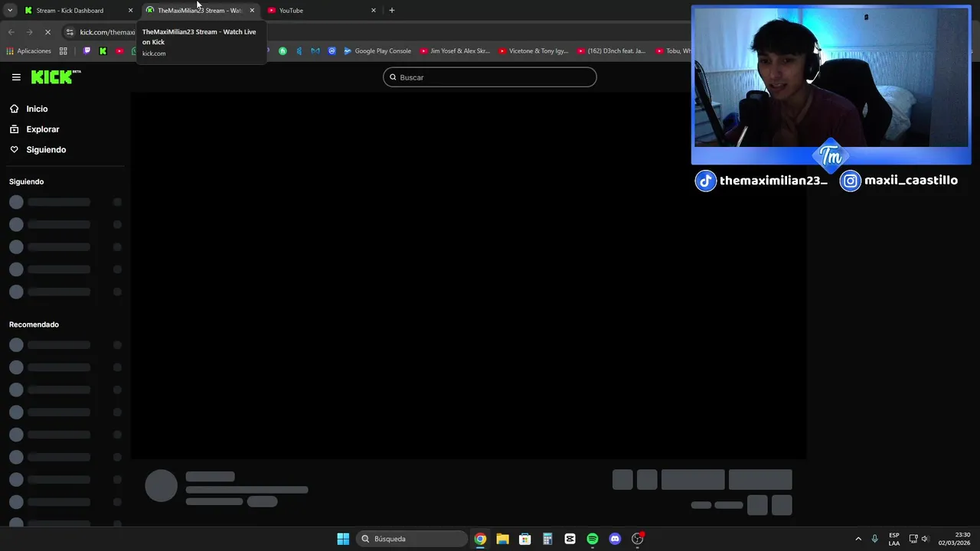Close the TheMaxiMilian23 Stream tab
The height and width of the screenshot is (551, 980).
coord(252,11)
